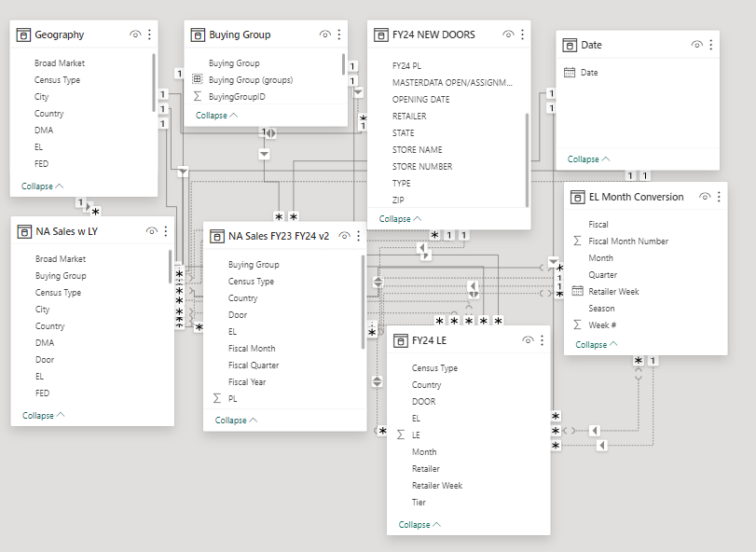
Task: Collapse the Buying Group table
Action: pos(216,116)
